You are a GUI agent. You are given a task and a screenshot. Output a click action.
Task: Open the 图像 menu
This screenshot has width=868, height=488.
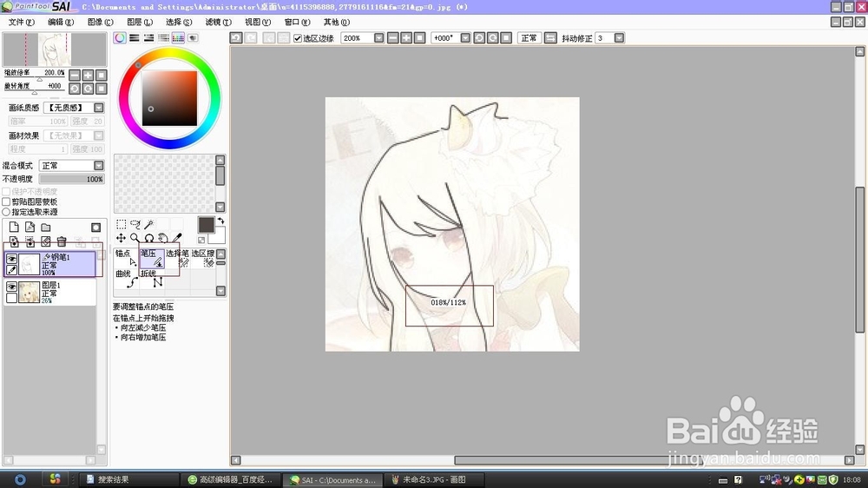[x=100, y=23]
